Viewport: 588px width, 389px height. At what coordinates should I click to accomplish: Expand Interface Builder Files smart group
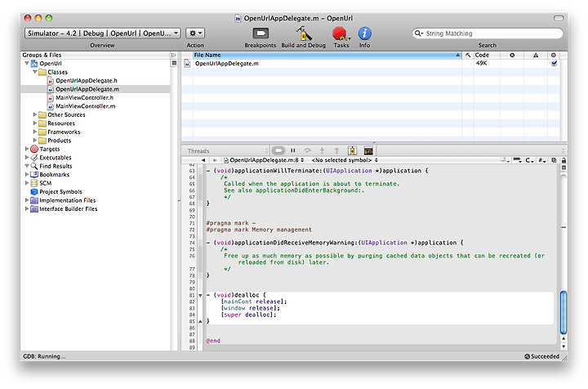tap(27, 208)
